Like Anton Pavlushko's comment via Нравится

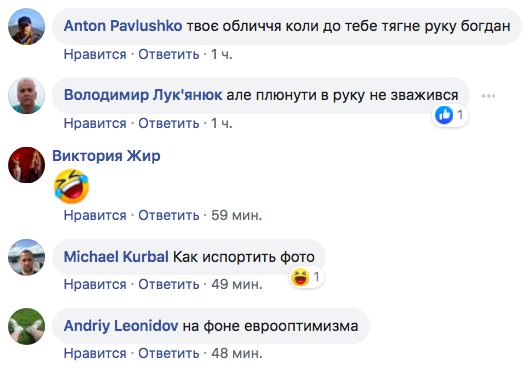coord(95,54)
